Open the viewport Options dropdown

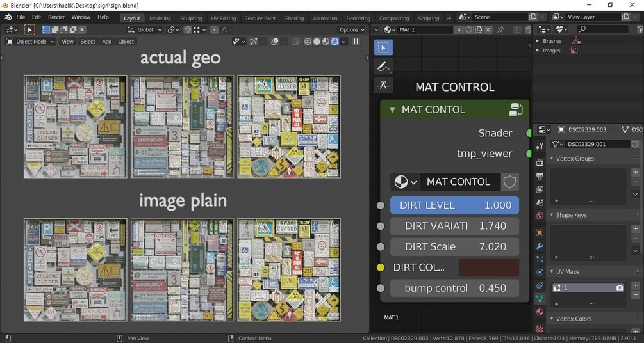352,29
